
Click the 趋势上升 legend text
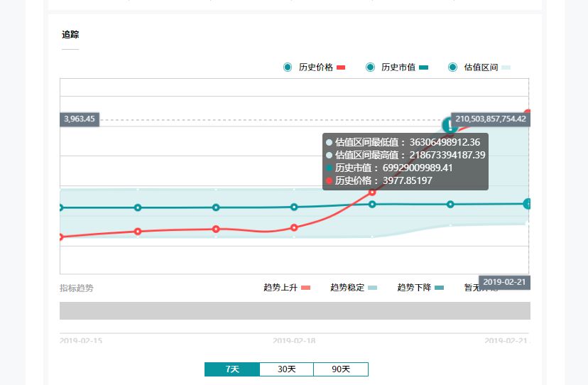click(x=281, y=288)
